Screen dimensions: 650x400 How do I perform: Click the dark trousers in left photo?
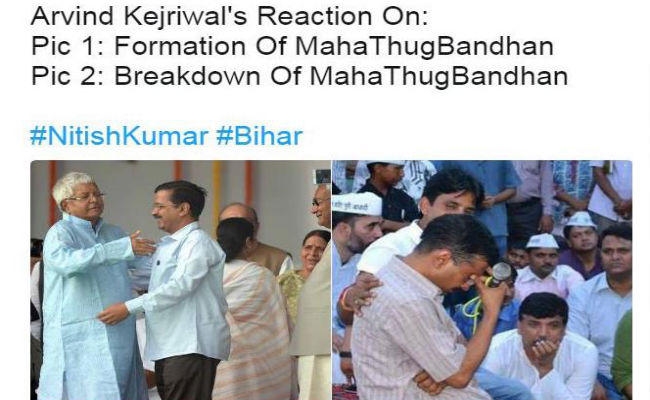(x=185, y=378)
